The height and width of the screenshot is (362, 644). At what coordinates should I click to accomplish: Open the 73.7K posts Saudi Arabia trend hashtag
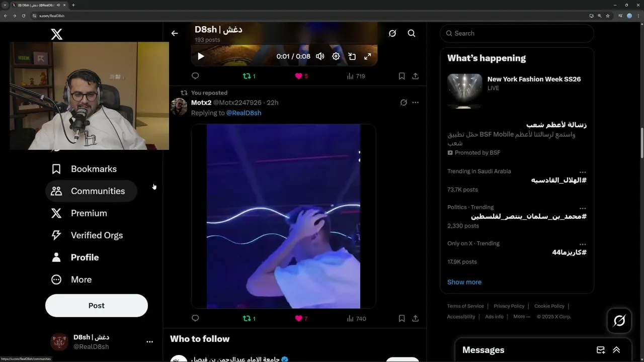point(559,180)
